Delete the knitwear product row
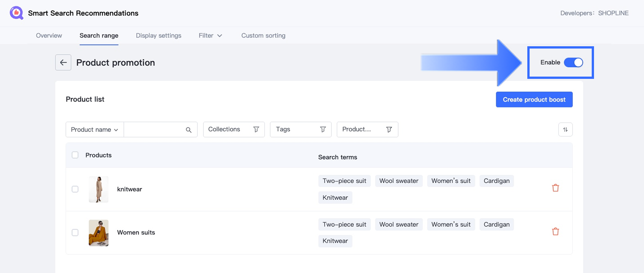Image resolution: width=644 pixels, height=273 pixels. 555,188
